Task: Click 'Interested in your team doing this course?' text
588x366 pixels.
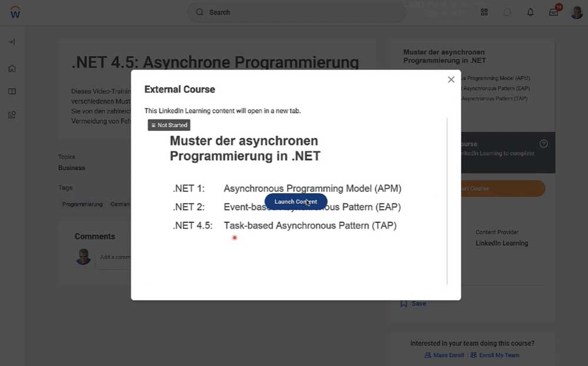Action: [x=472, y=343]
